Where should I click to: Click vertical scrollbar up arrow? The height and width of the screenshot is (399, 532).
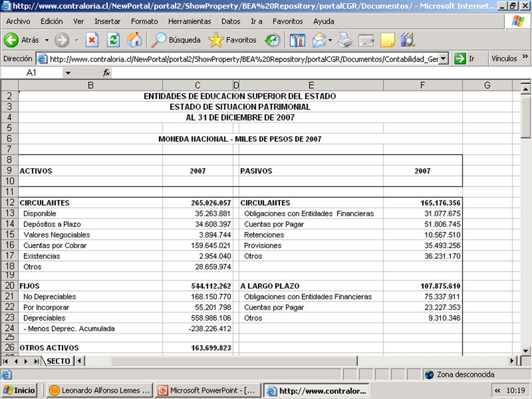525,89
